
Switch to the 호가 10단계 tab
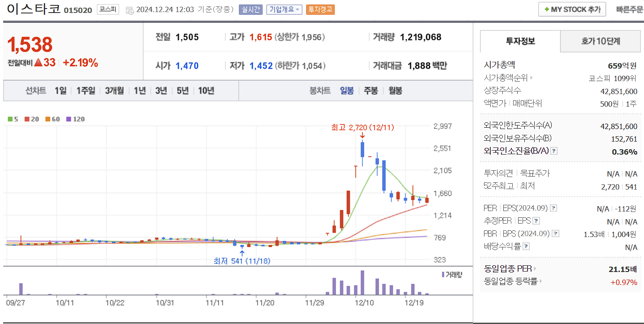point(601,41)
